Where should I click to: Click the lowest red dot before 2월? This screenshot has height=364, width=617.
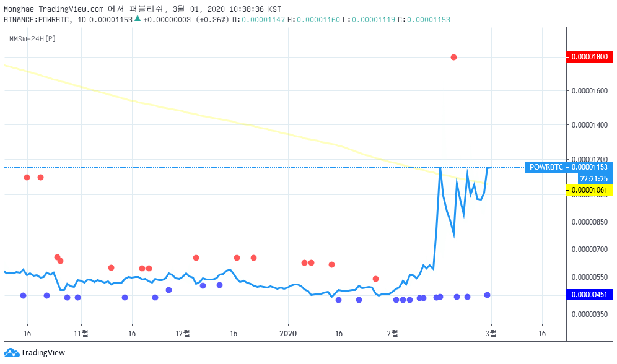pyautogui.click(x=376, y=279)
